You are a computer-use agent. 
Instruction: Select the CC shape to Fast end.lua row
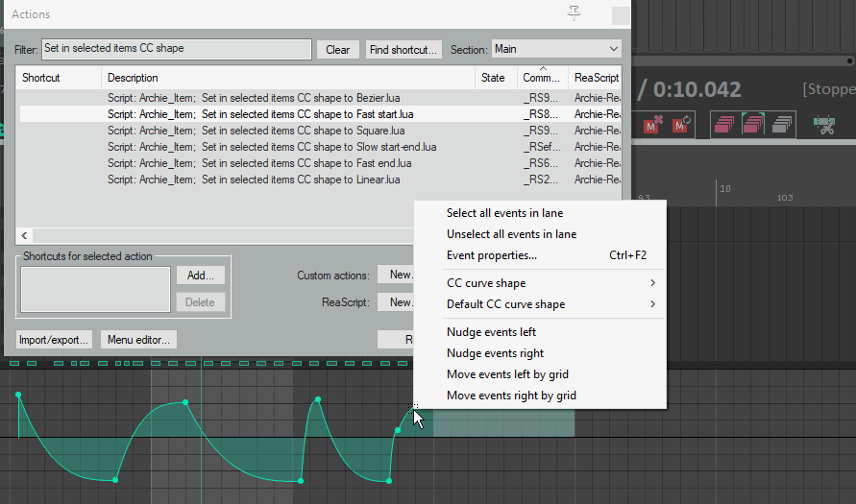pos(320,163)
